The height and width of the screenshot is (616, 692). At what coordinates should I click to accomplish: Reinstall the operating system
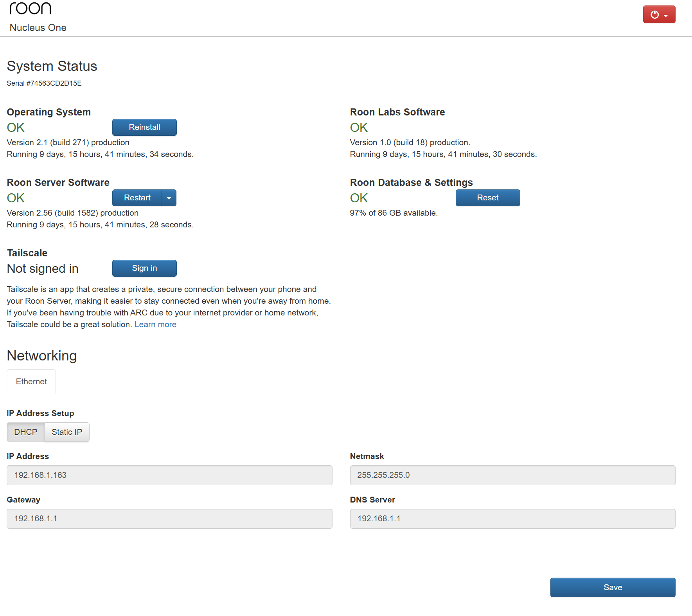click(144, 128)
